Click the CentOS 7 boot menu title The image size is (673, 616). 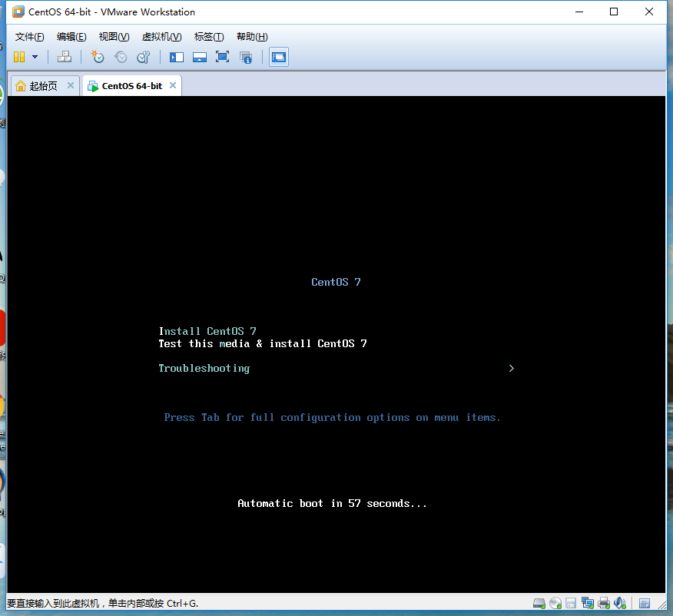coord(336,282)
